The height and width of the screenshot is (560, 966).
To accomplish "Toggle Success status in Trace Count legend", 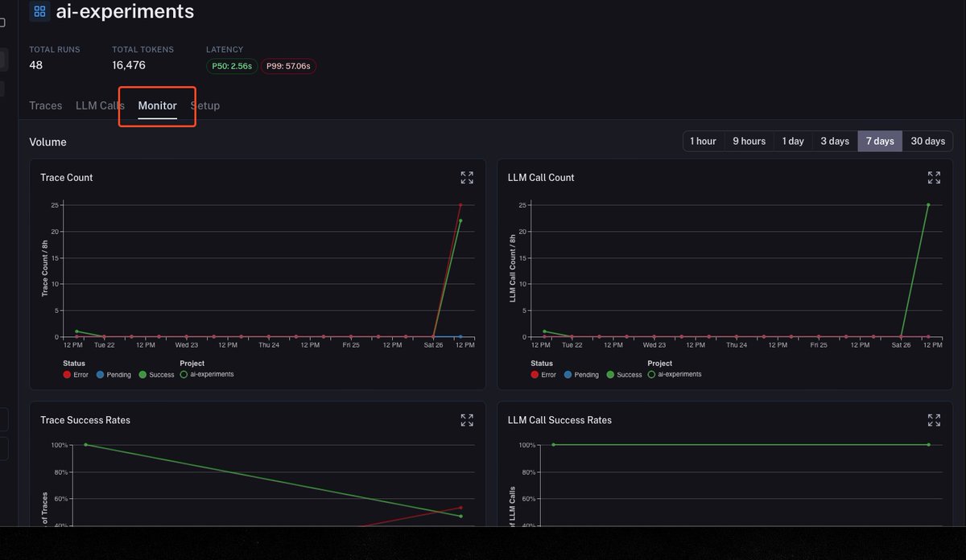I will (156, 375).
